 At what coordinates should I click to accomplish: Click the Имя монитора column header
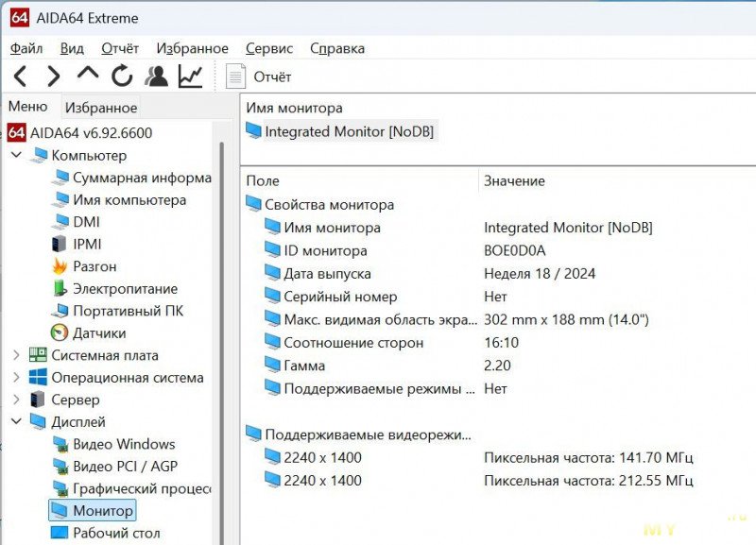click(294, 108)
